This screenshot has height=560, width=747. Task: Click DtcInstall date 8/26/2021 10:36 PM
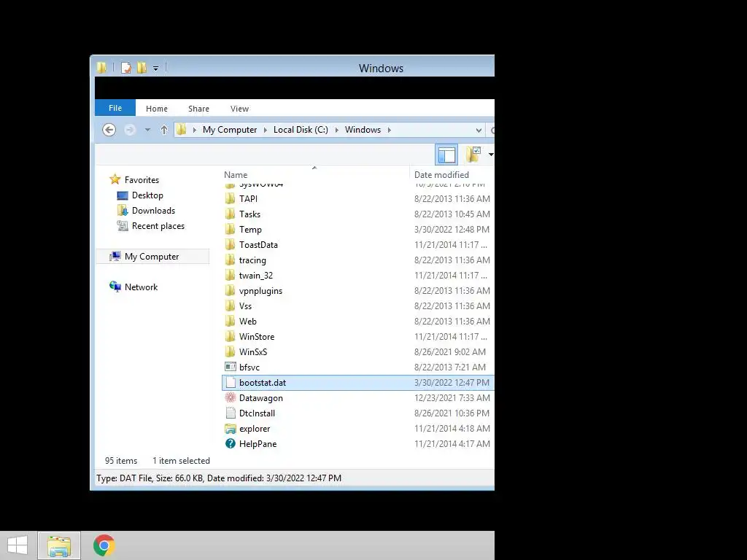452,413
